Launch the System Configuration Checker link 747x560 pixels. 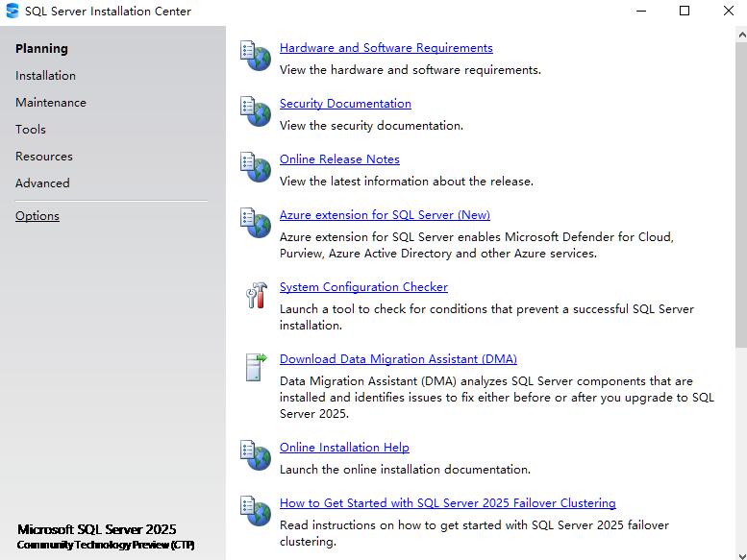click(363, 287)
